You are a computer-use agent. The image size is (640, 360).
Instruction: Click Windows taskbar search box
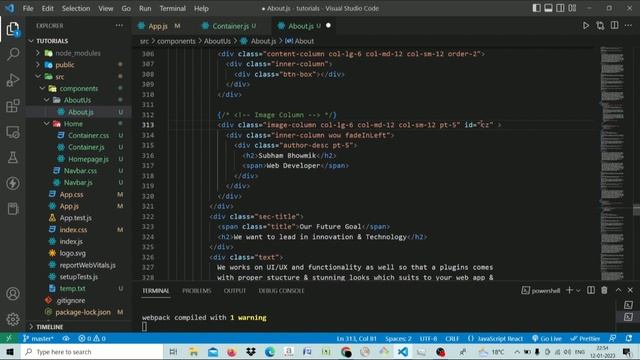[x=92, y=351]
